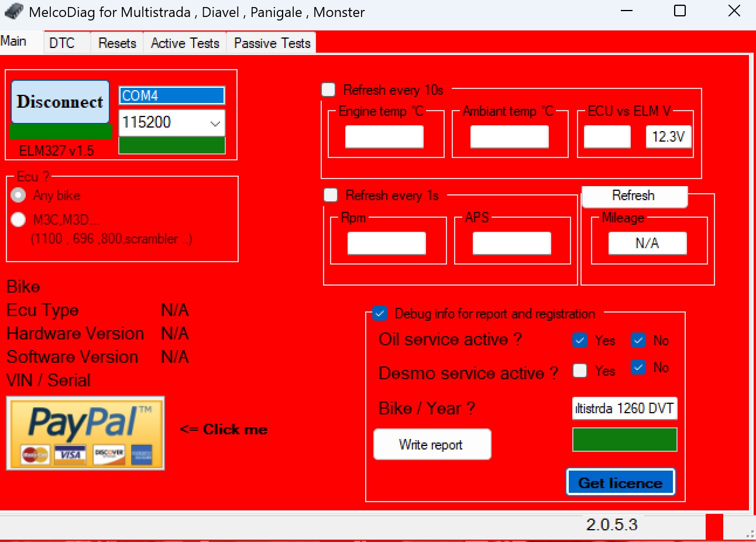756x542 pixels.
Task: Click the '<= Click me' label
Action: (x=224, y=430)
